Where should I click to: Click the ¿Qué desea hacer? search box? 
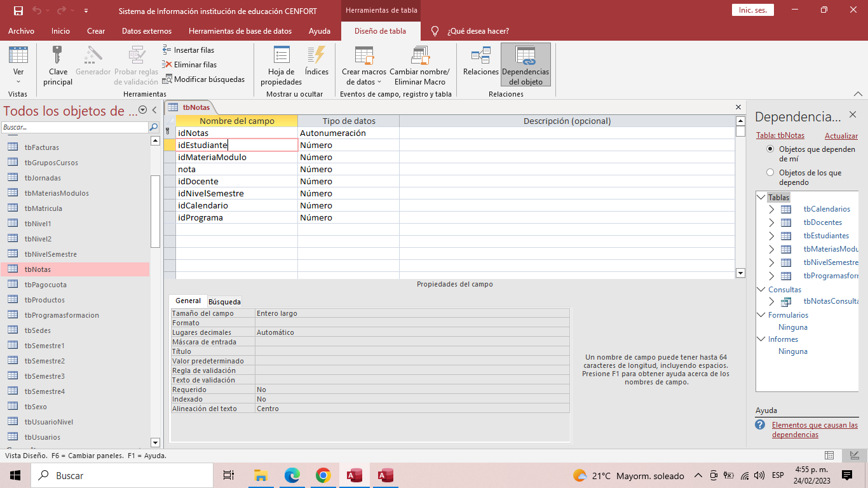tap(478, 31)
